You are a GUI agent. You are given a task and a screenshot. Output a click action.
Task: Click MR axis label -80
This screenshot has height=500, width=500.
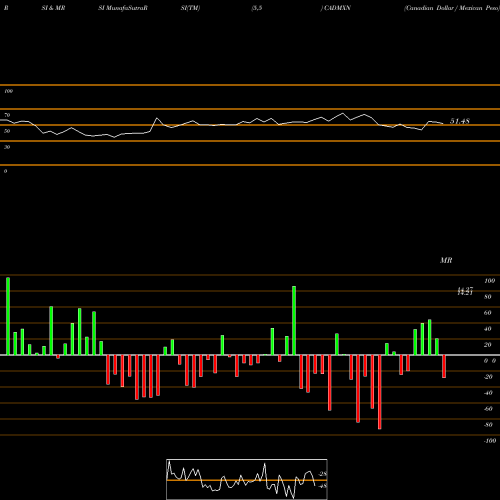coord(488,425)
